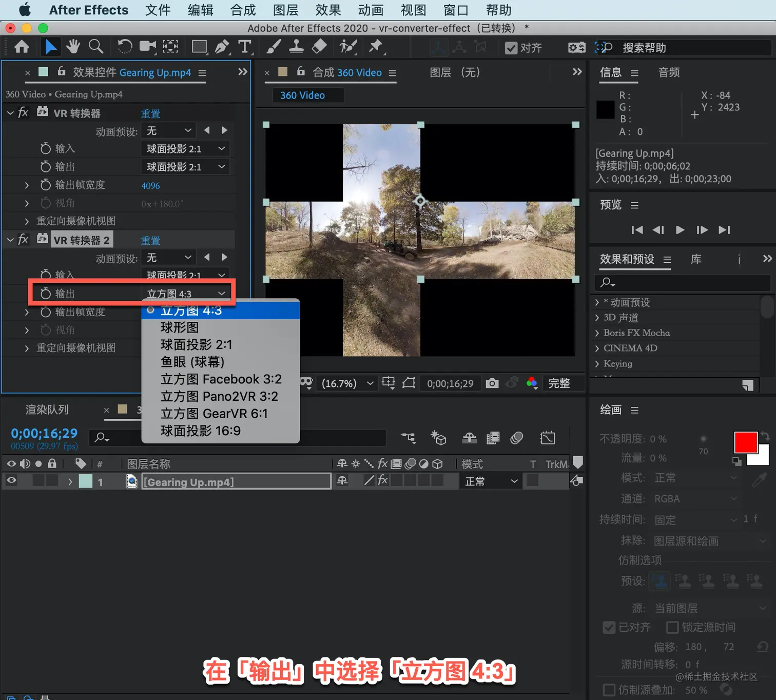
Task: Select the Clone Stamp tool
Action: point(296,47)
